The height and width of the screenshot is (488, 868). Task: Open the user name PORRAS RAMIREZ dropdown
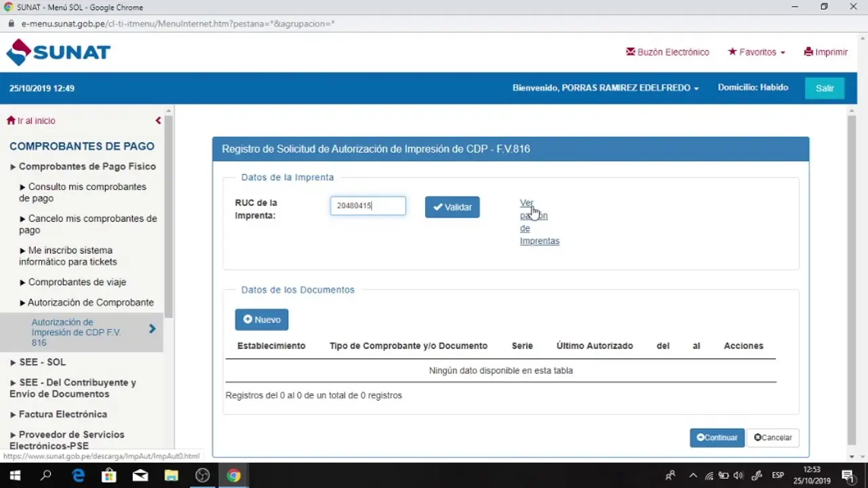tap(605, 88)
